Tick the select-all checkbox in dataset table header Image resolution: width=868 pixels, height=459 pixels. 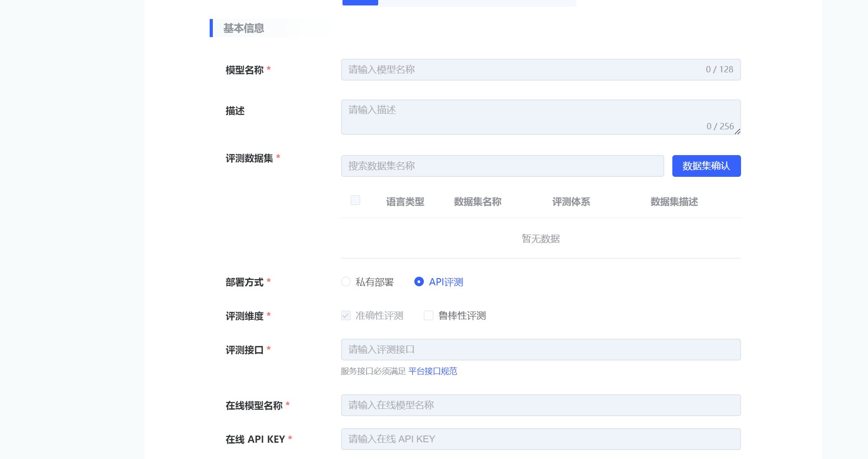355,200
